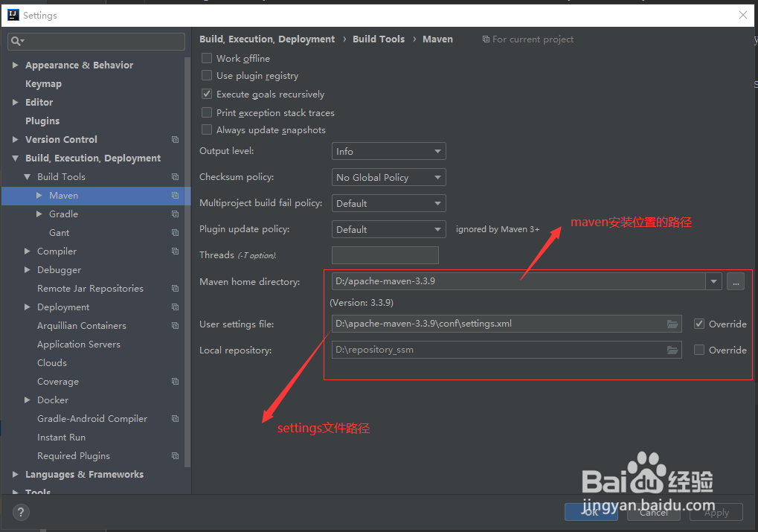This screenshot has height=532, width=758.
Task: Expand the Gradle tree node arrow
Action: tap(39, 214)
